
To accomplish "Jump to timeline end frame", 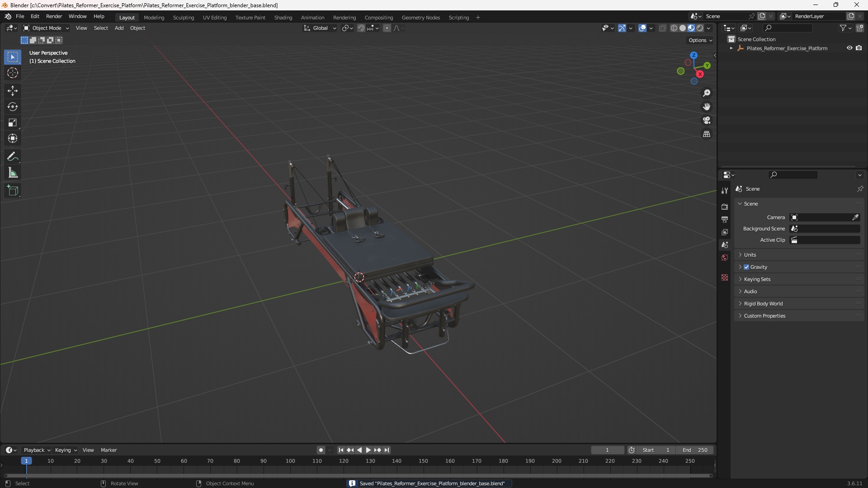I will [387, 450].
